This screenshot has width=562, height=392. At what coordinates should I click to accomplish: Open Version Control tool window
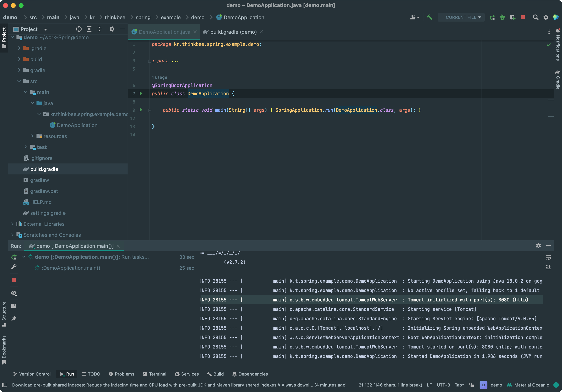tap(32, 374)
